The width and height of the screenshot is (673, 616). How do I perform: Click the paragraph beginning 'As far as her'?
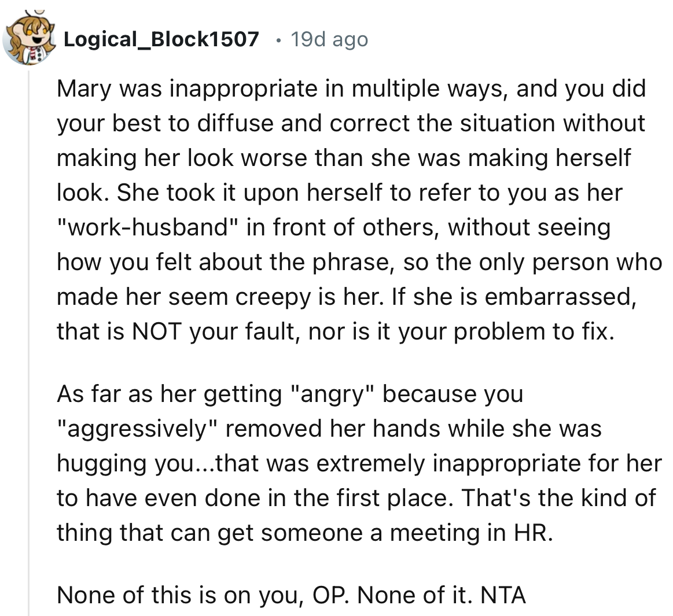(347, 463)
